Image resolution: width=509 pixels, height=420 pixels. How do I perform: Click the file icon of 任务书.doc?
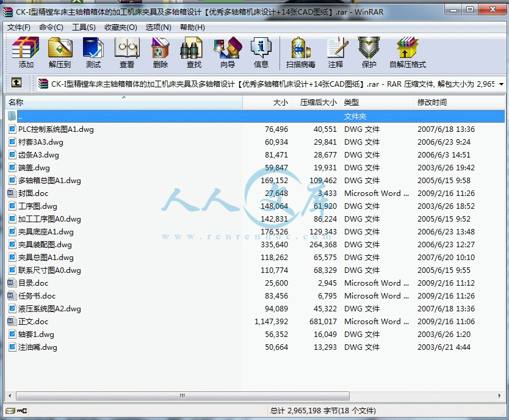click(12, 295)
